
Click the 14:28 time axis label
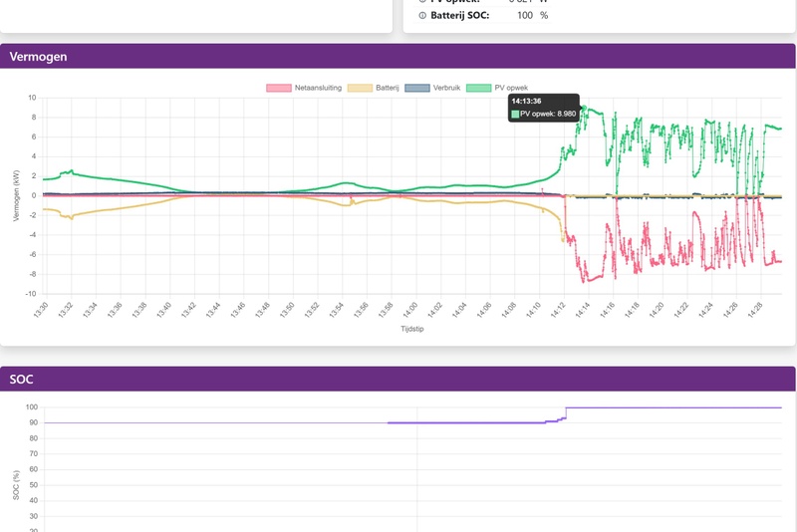tap(754, 310)
